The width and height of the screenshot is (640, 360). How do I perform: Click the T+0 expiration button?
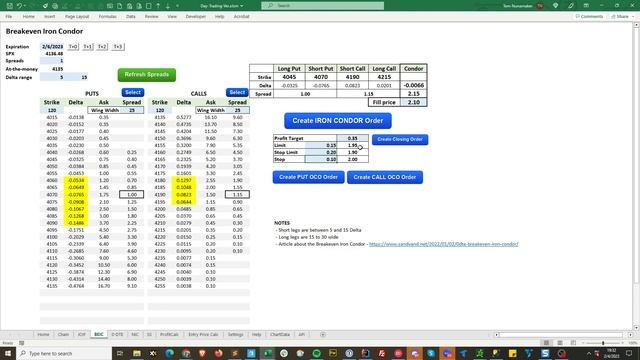coord(73,47)
